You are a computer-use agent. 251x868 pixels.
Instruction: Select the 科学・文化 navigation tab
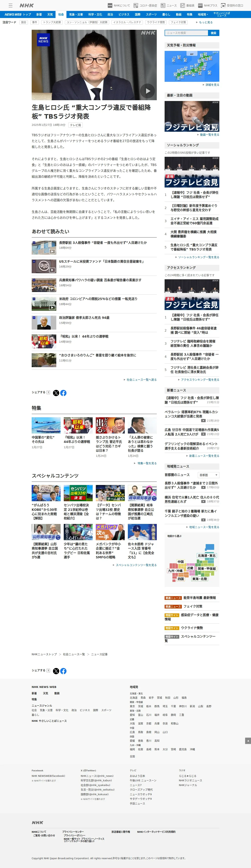point(95,14)
